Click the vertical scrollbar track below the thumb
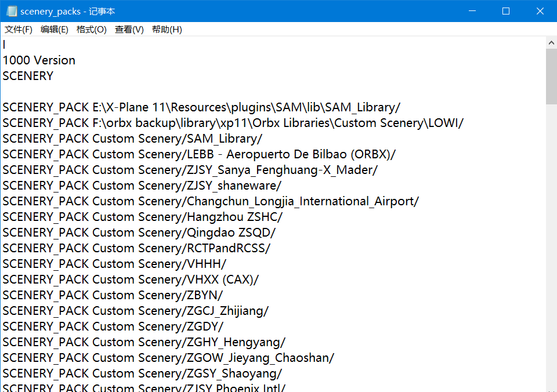 [551, 245]
